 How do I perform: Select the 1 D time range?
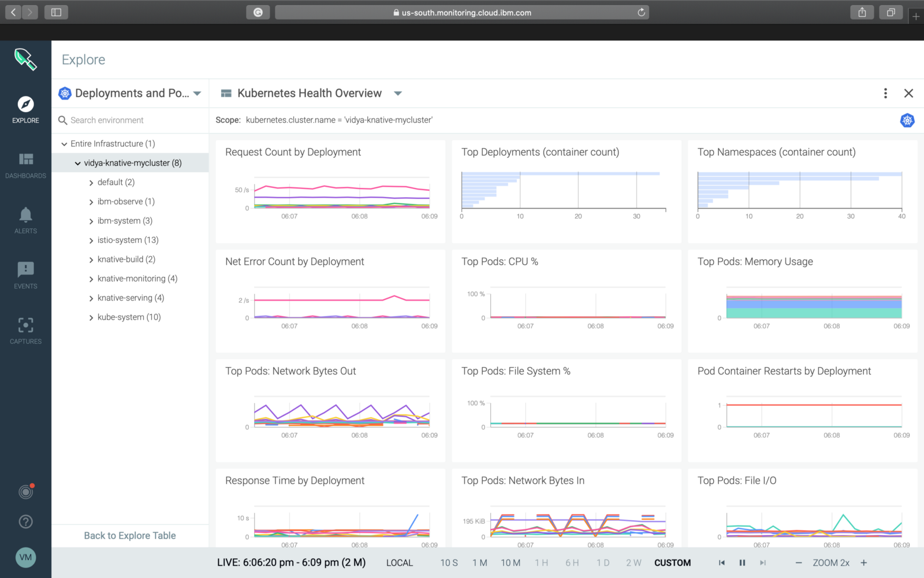point(603,562)
